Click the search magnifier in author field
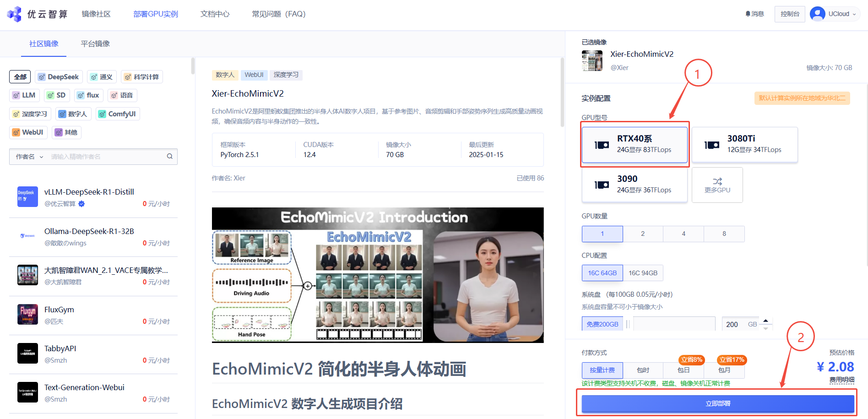The height and width of the screenshot is (419, 868). coord(169,157)
